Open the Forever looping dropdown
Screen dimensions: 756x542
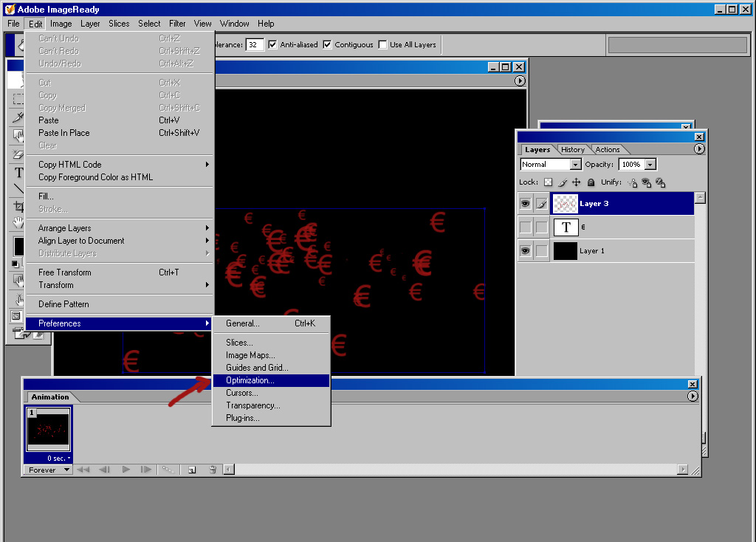click(x=48, y=470)
